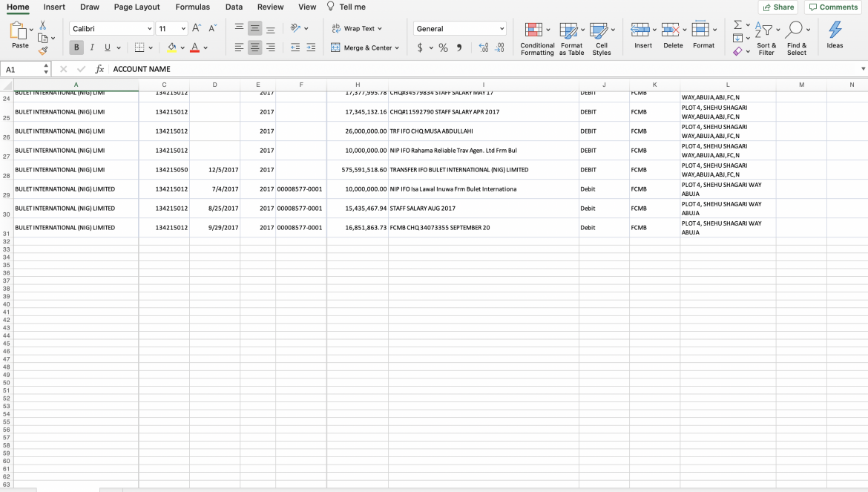
Task: Switch to the Page Layout tab
Action: pyautogui.click(x=137, y=7)
